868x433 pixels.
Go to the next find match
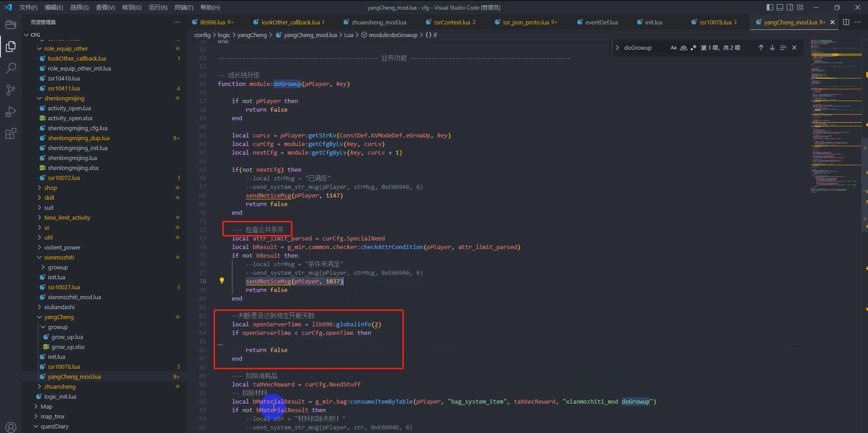772,48
